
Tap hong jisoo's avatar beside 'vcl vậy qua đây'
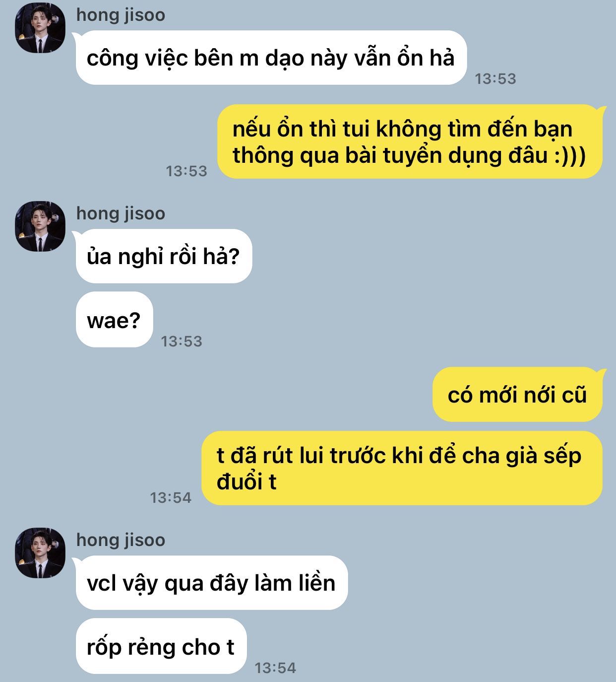coord(40,553)
